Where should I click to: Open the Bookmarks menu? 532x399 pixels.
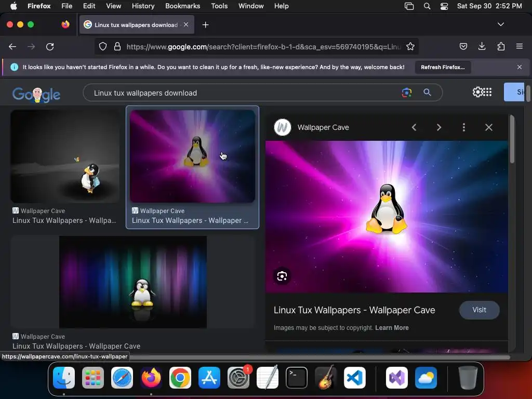click(182, 6)
